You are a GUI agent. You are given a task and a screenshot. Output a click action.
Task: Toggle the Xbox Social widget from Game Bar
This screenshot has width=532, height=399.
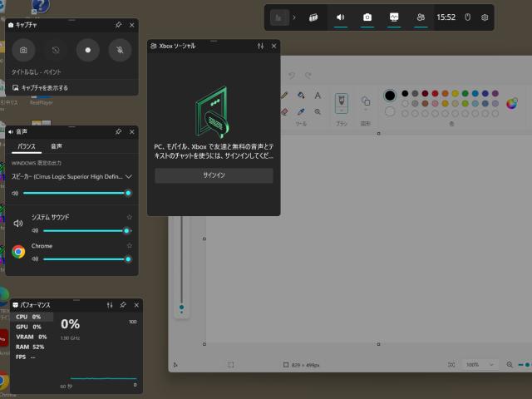(x=421, y=17)
